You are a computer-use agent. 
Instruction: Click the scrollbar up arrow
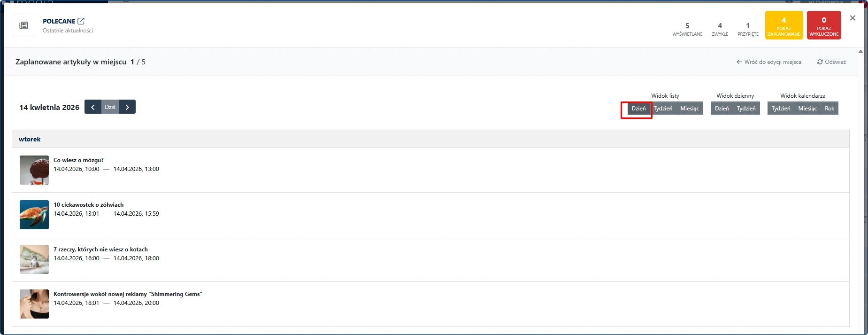[860, 52]
